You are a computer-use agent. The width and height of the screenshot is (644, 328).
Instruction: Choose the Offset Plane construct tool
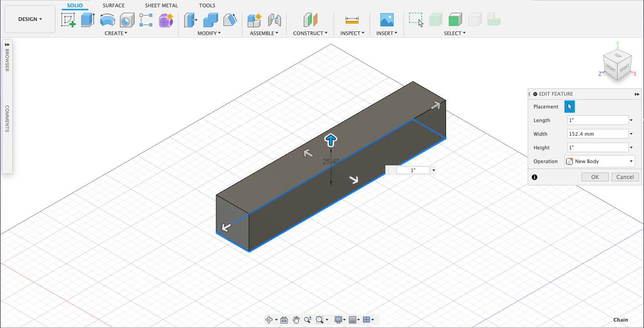click(311, 20)
